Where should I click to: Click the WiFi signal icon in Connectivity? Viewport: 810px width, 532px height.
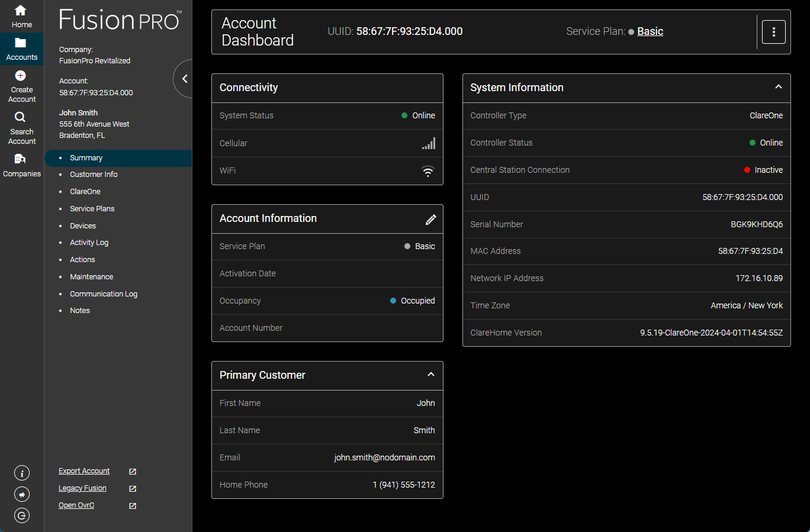(x=427, y=170)
